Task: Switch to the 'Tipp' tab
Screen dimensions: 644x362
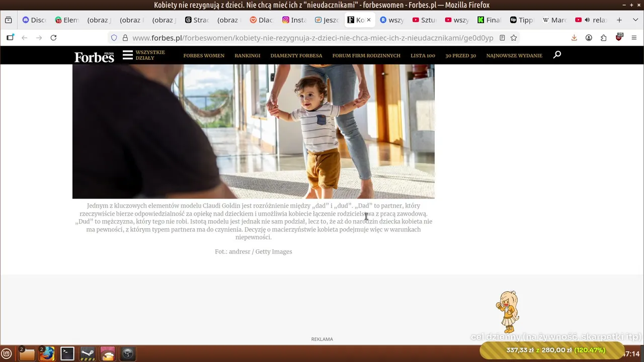Action: click(522, 20)
